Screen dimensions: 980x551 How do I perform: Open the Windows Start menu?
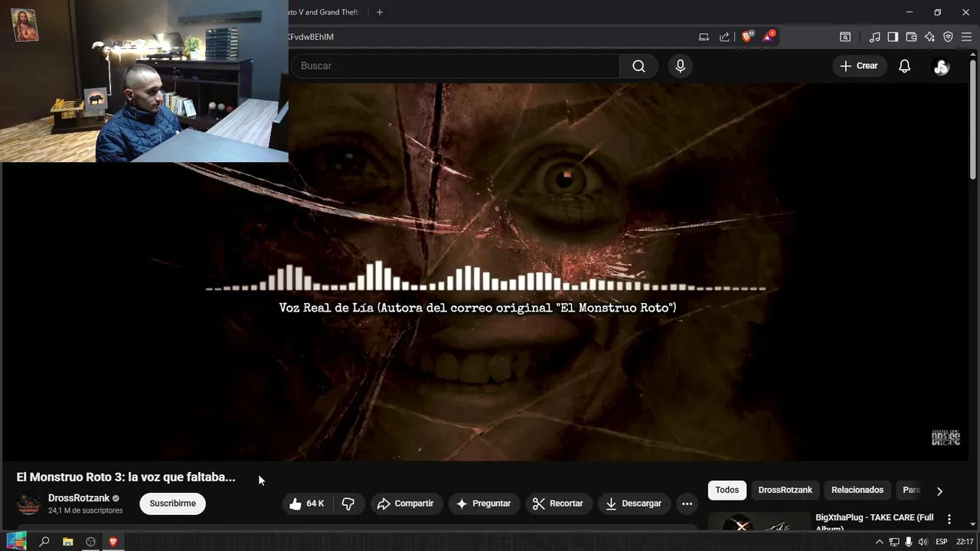(x=15, y=541)
